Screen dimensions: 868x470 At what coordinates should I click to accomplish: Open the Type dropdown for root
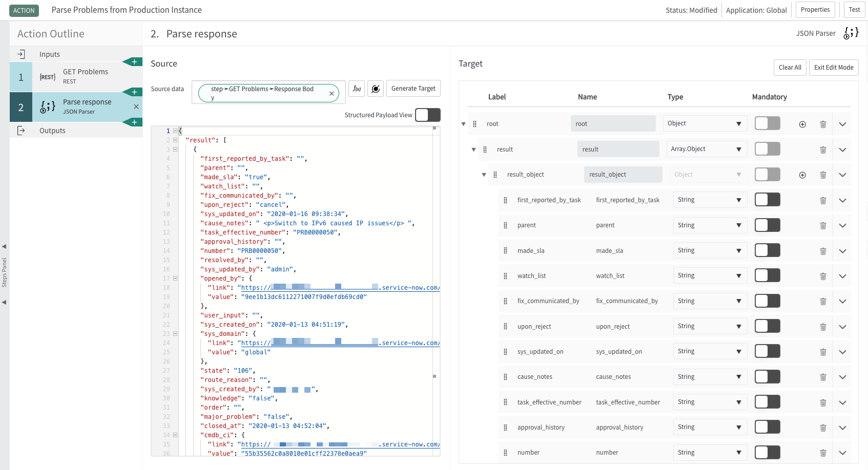[705, 123]
